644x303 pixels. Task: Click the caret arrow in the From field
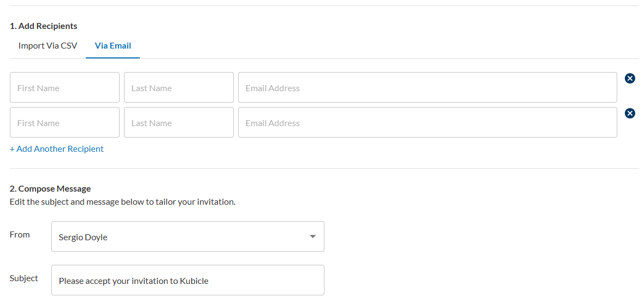pos(313,237)
